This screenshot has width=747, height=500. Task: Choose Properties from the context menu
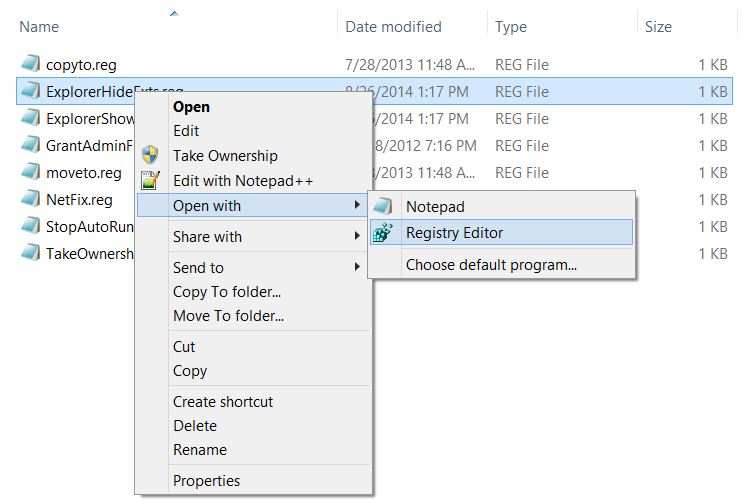coord(206,481)
